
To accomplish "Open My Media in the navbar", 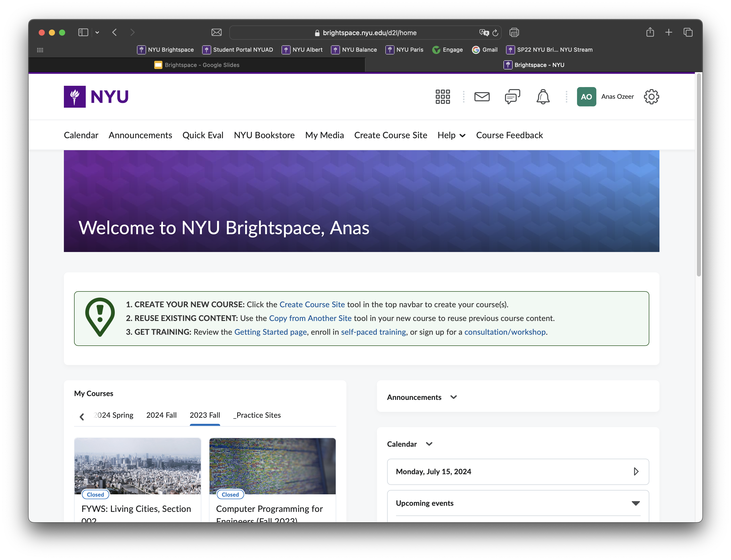I will [x=324, y=135].
